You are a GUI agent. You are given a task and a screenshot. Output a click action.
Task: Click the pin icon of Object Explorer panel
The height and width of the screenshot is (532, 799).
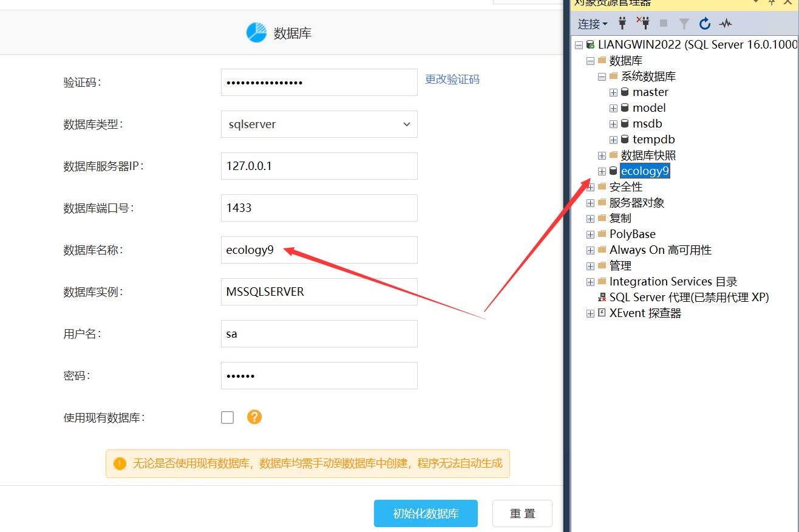[x=772, y=2]
